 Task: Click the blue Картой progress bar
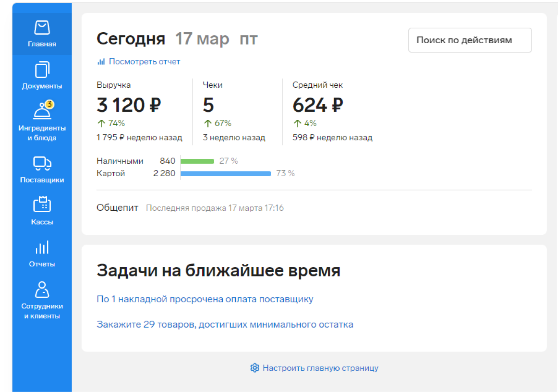225,173
